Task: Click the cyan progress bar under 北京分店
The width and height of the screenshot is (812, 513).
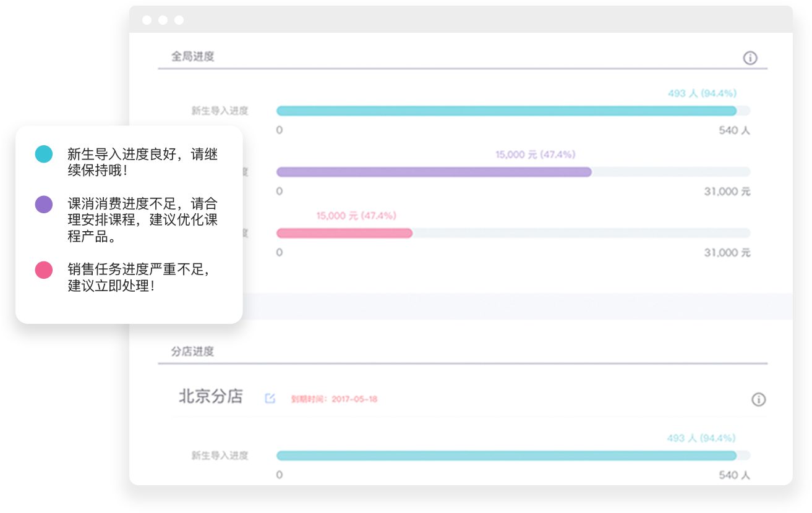Action: click(506, 456)
